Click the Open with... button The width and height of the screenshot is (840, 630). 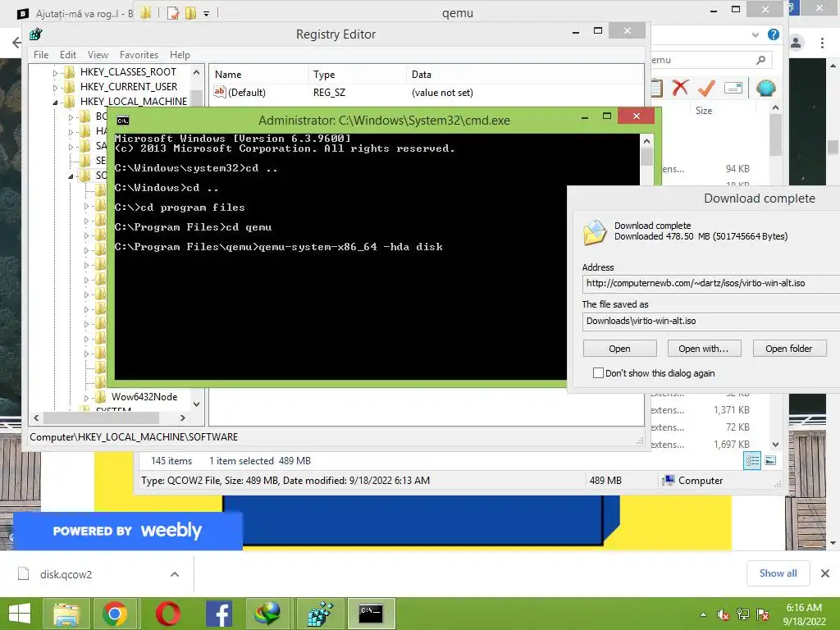(x=704, y=348)
